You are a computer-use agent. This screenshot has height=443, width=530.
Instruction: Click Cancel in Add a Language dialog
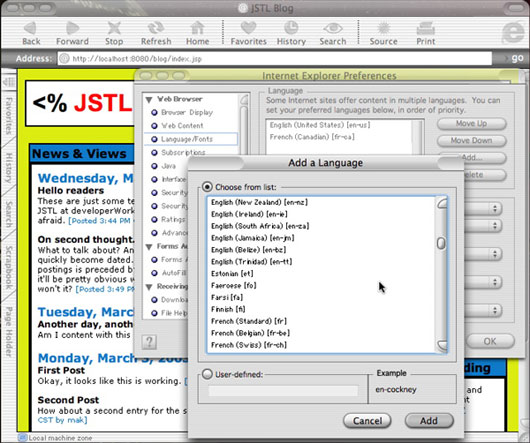click(367, 421)
